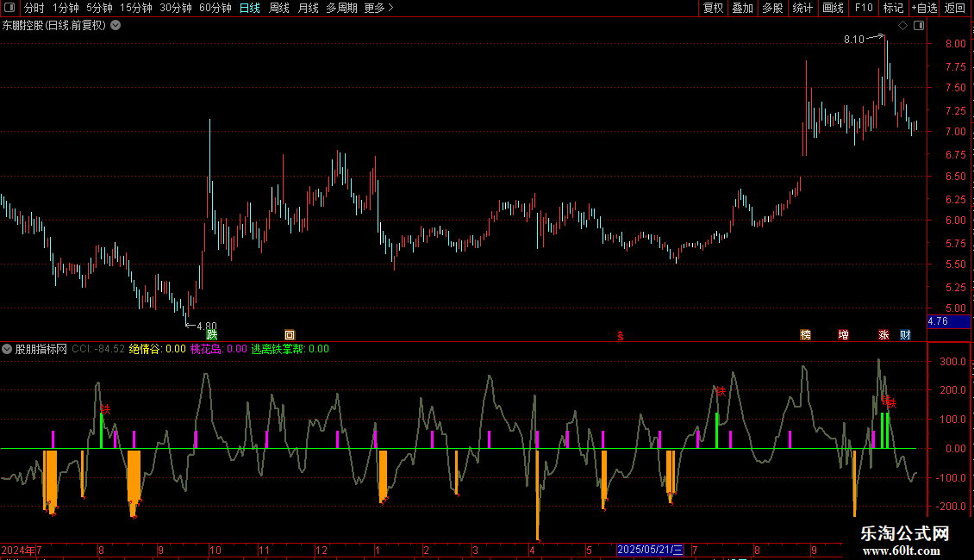Screen dimensions: 974x560
Task: Select the 30分钟 period tab
Action: point(176,8)
